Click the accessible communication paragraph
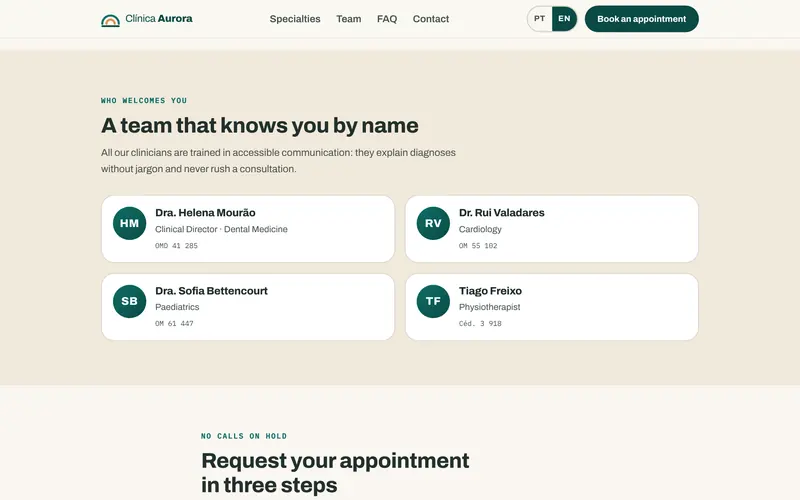 tap(278, 161)
